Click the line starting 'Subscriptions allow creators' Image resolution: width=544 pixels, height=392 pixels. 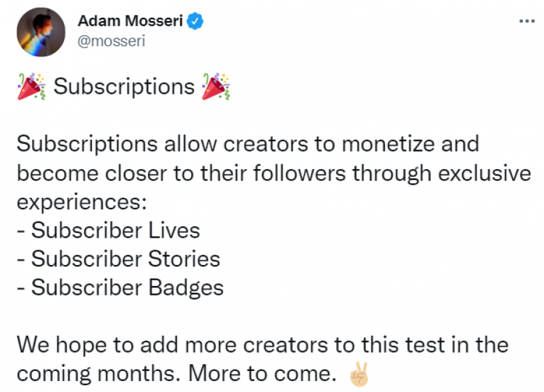248,144
